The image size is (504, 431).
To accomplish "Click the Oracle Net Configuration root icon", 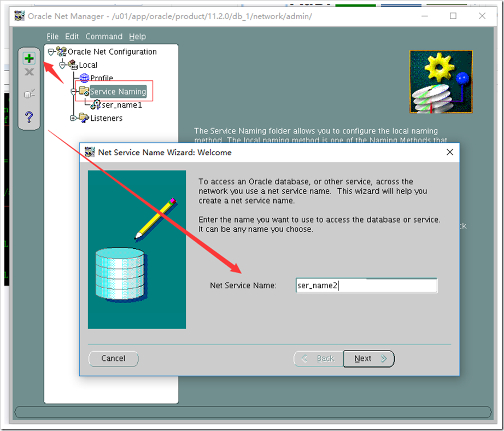I will coord(61,51).
